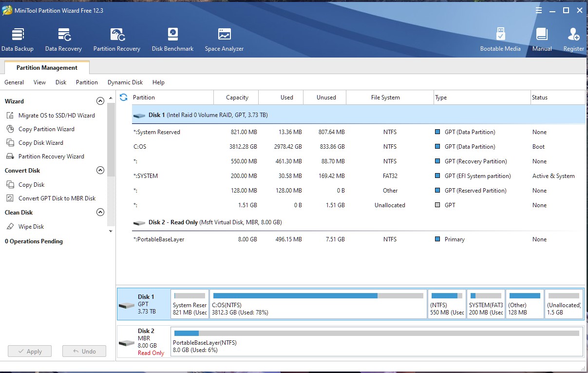Sort by the Used column header

tap(281, 98)
